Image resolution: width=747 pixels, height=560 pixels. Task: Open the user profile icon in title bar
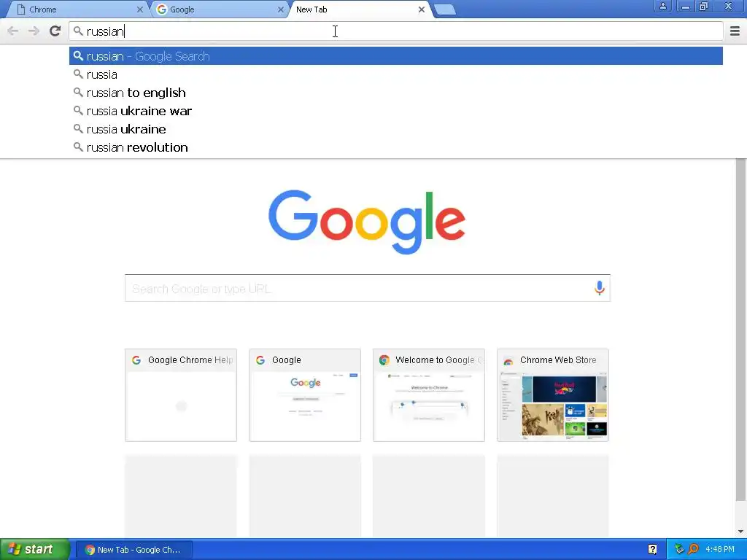tap(662, 6)
